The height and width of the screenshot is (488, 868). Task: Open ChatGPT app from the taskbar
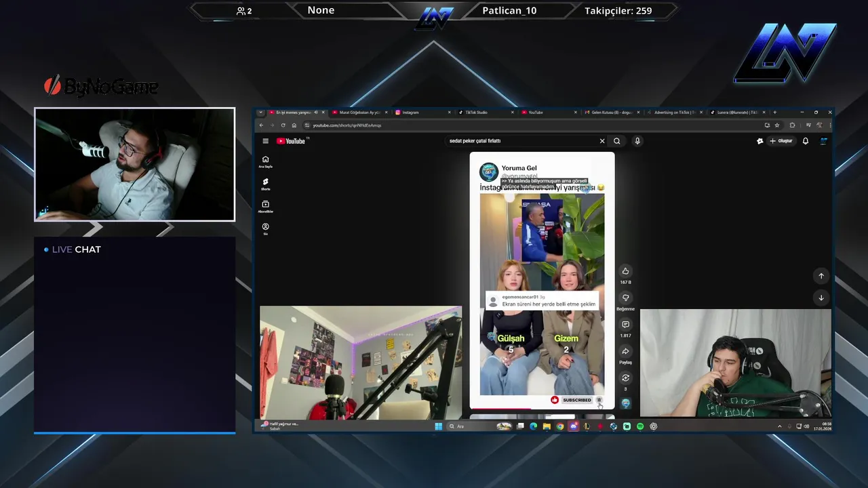pos(654,426)
